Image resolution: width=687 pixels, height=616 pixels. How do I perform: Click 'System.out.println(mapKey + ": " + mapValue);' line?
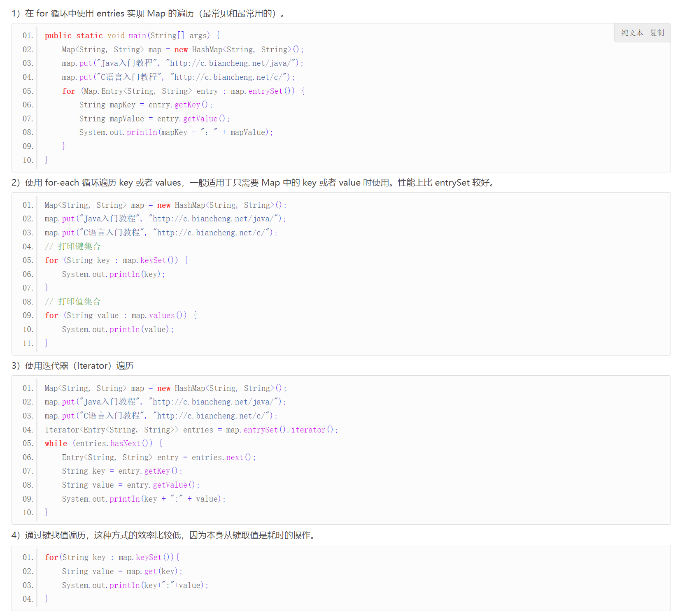pyautogui.click(x=176, y=132)
